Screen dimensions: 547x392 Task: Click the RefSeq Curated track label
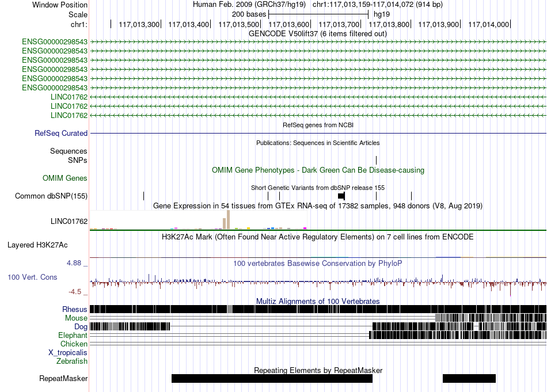(x=61, y=133)
